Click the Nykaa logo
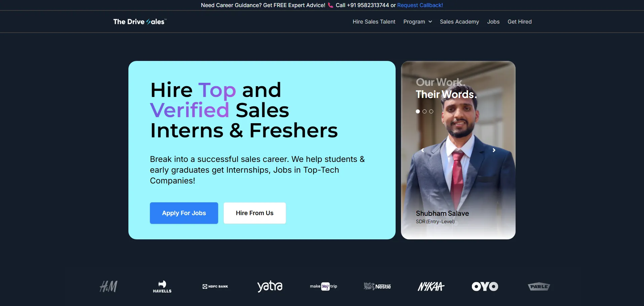This screenshot has height=306, width=644. click(x=431, y=286)
